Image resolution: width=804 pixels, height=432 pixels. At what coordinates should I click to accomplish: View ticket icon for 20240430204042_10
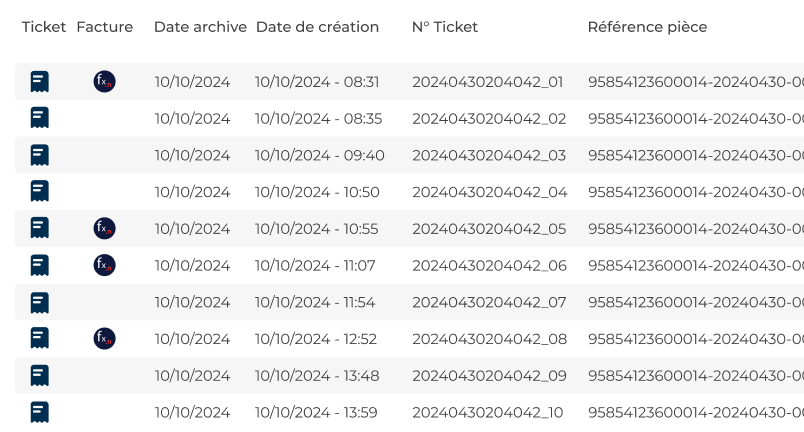39,412
